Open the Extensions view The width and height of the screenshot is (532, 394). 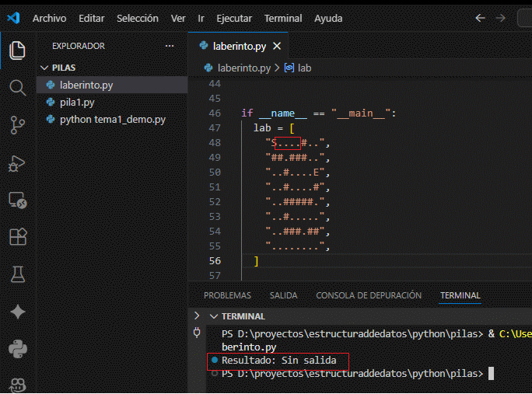point(17,236)
